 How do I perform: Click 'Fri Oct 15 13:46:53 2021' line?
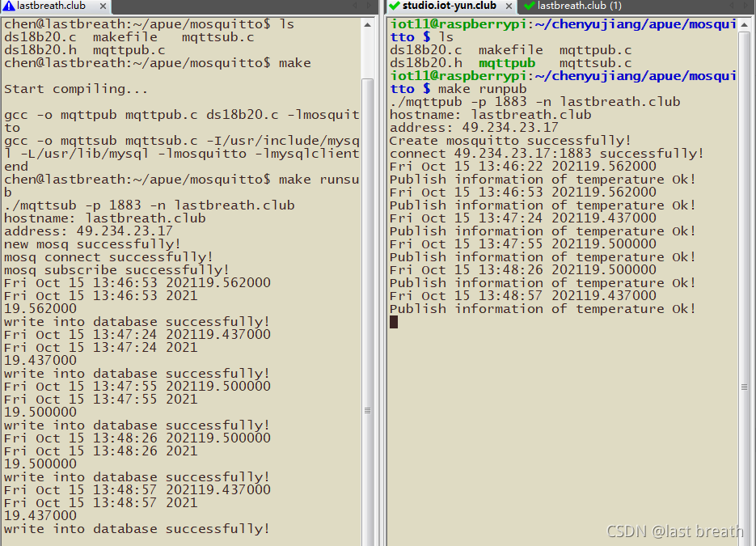pos(101,296)
